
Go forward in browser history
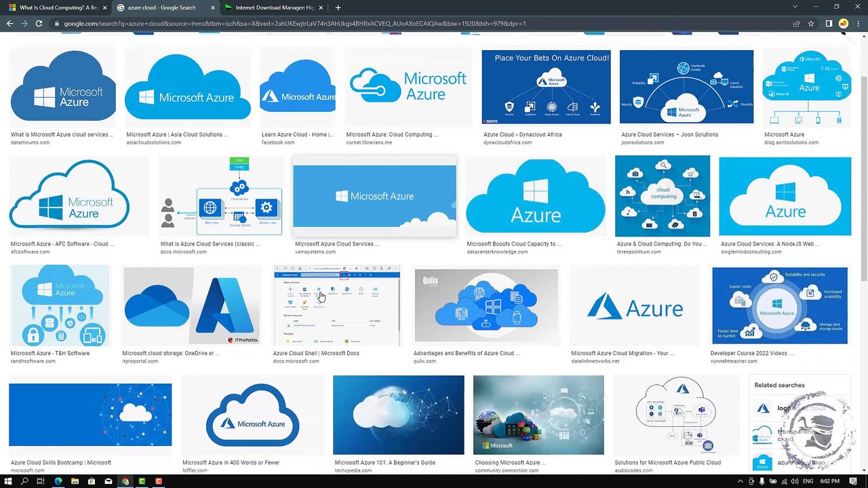[x=24, y=24]
